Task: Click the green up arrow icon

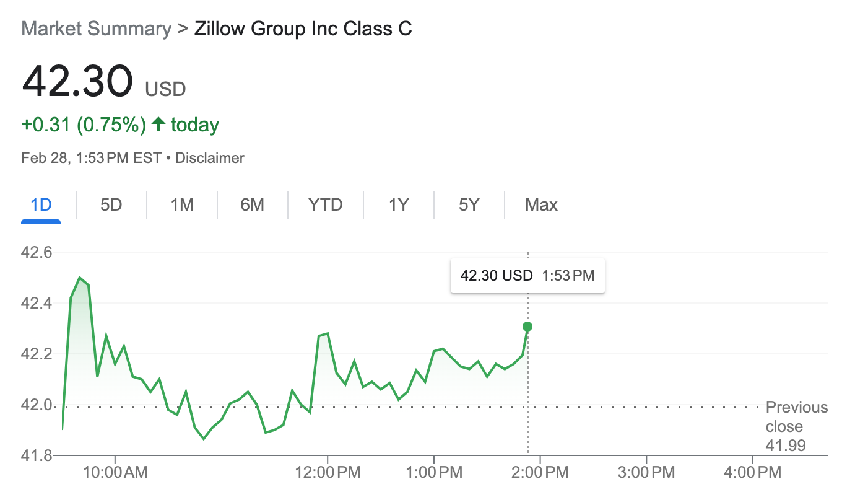Action: click(x=158, y=125)
